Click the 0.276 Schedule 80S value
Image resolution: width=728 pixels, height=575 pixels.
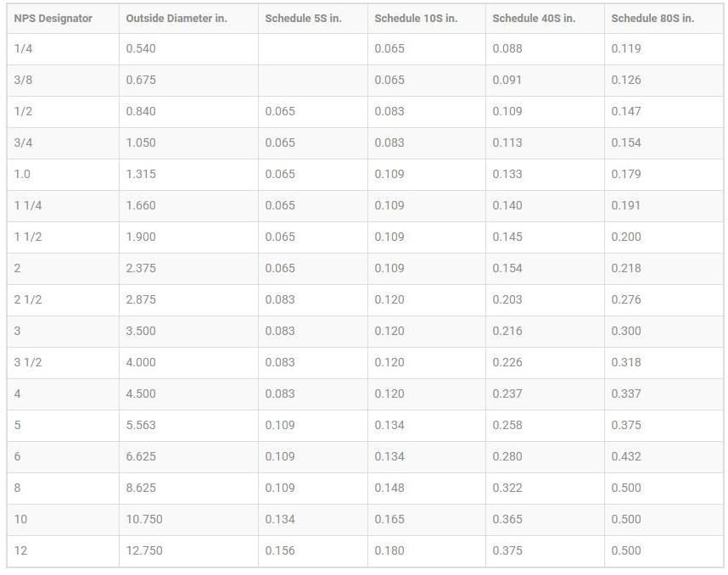click(x=626, y=299)
